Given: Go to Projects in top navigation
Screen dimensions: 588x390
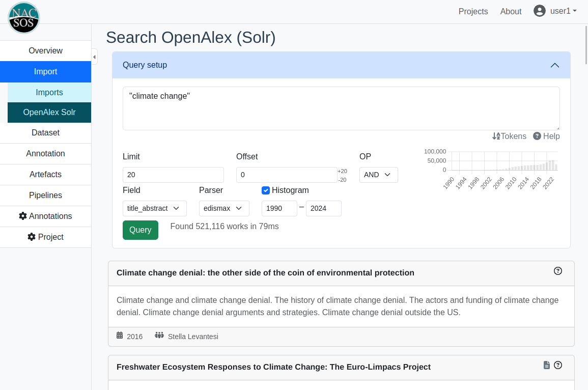Looking at the screenshot, I should [x=473, y=11].
